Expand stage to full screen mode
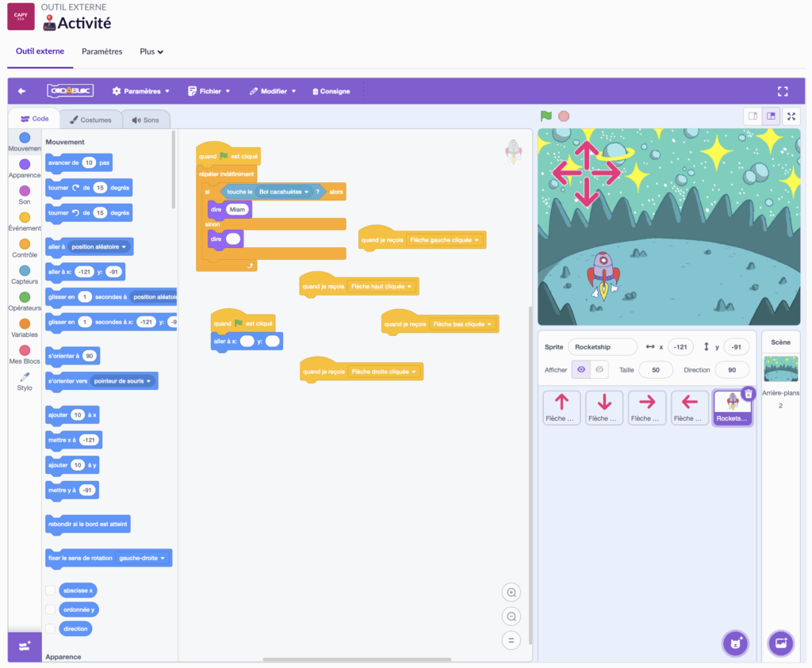 click(791, 116)
